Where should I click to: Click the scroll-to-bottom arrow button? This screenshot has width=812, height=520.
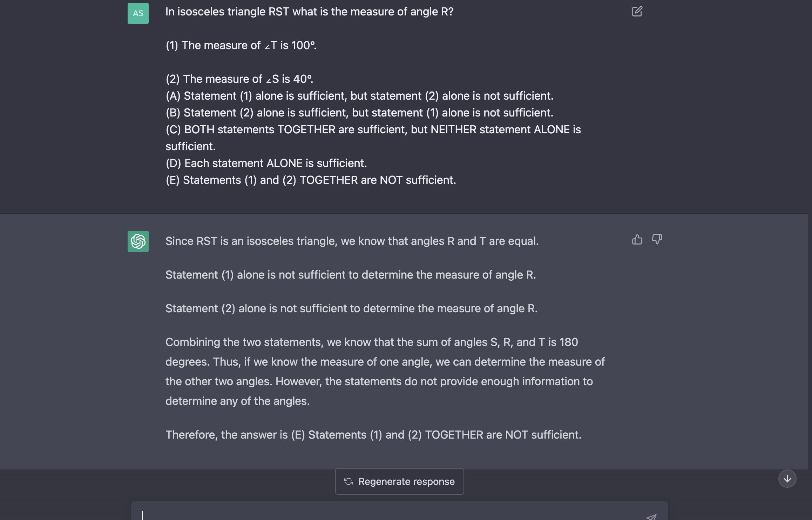click(787, 479)
